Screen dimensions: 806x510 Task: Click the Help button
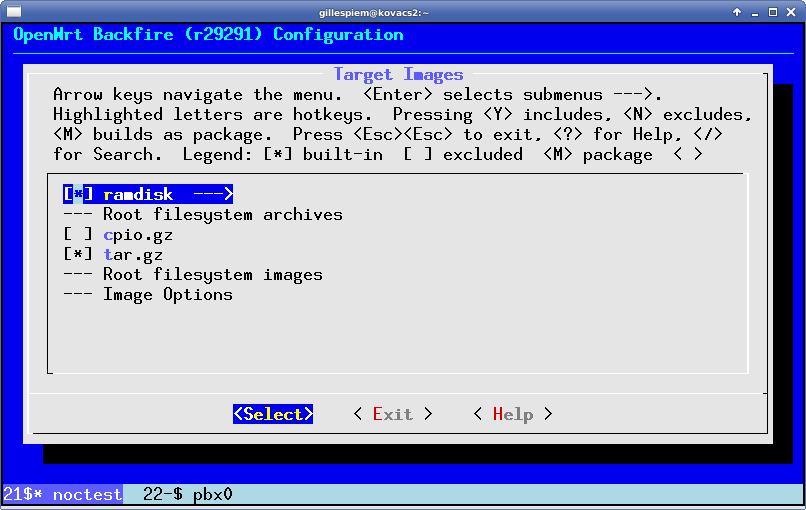513,414
